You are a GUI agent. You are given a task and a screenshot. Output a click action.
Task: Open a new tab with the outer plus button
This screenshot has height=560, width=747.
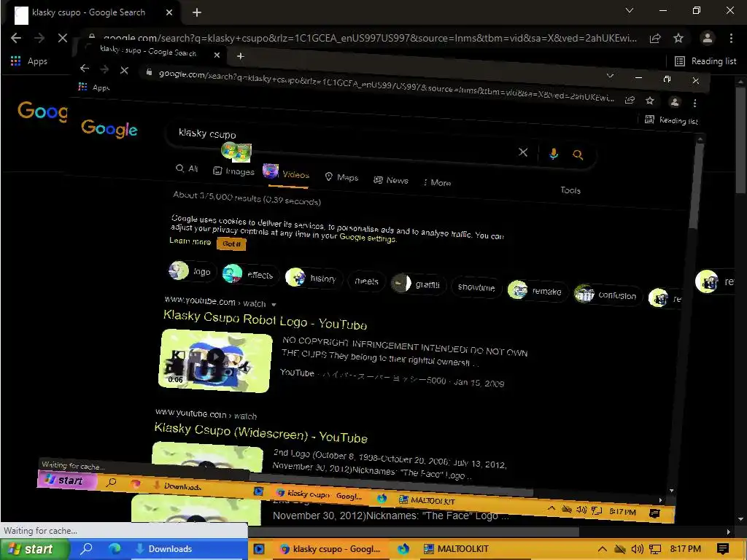[197, 13]
